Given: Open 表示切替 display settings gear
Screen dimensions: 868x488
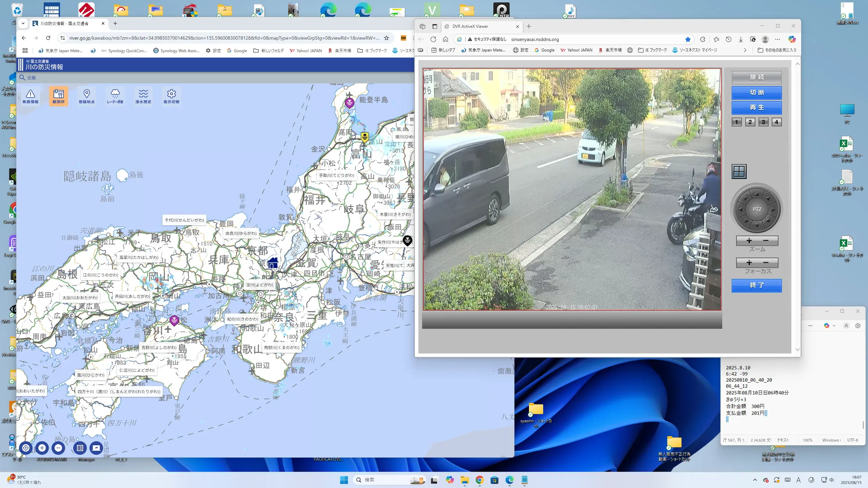Looking at the screenshot, I should 171,96.
